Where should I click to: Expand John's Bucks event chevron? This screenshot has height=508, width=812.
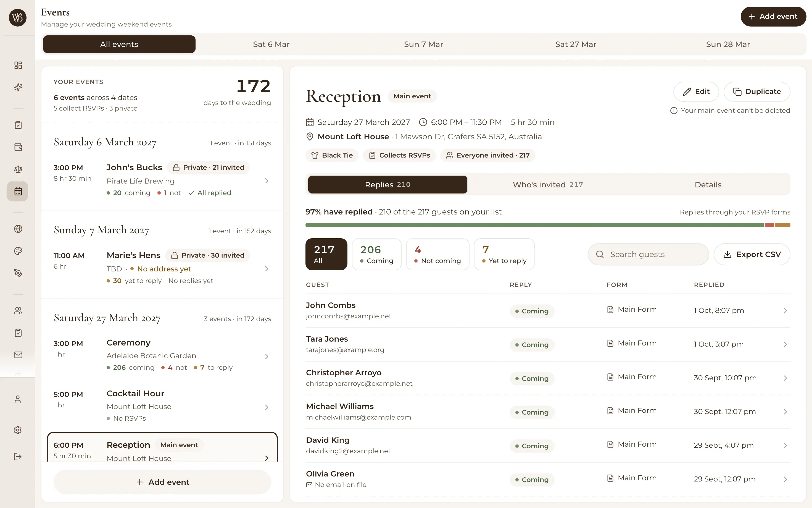267,181
